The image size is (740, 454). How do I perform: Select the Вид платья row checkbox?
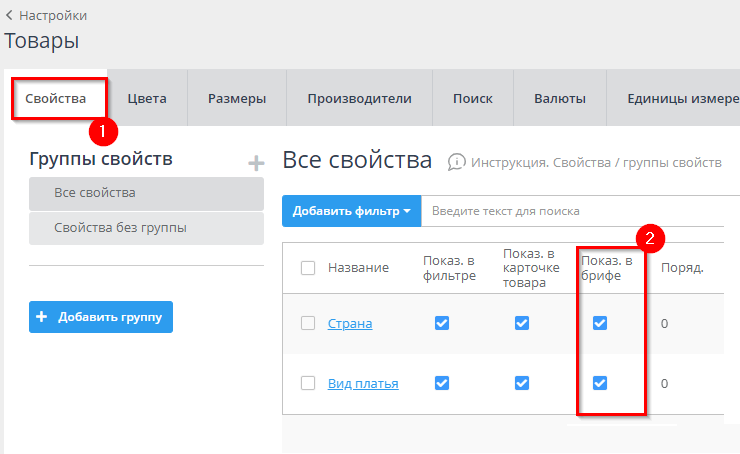click(308, 383)
